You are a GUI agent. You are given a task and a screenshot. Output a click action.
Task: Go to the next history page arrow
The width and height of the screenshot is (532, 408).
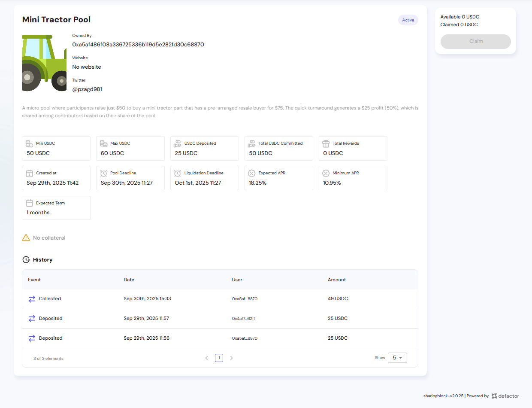[232, 358]
